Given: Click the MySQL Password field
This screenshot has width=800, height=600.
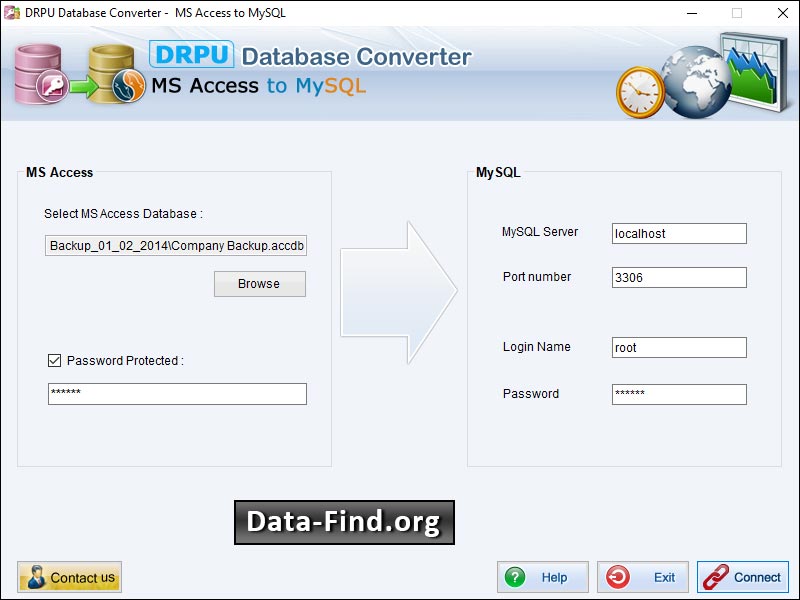Looking at the screenshot, I should 679,394.
